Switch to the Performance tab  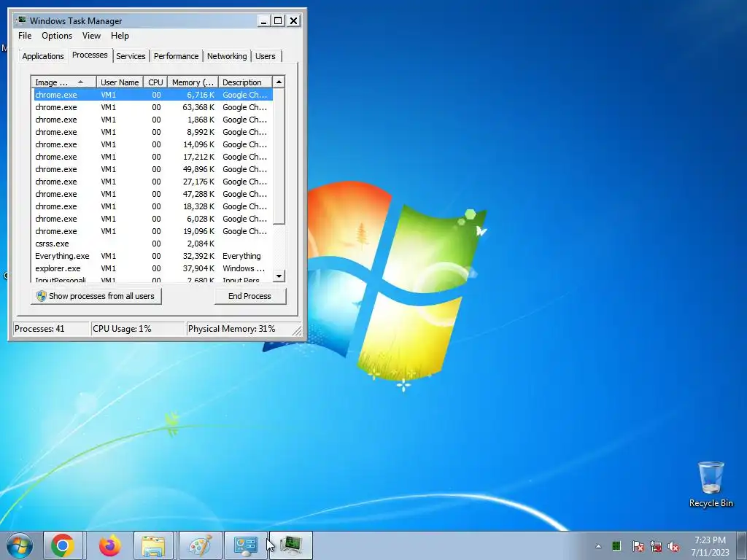[176, 56]
